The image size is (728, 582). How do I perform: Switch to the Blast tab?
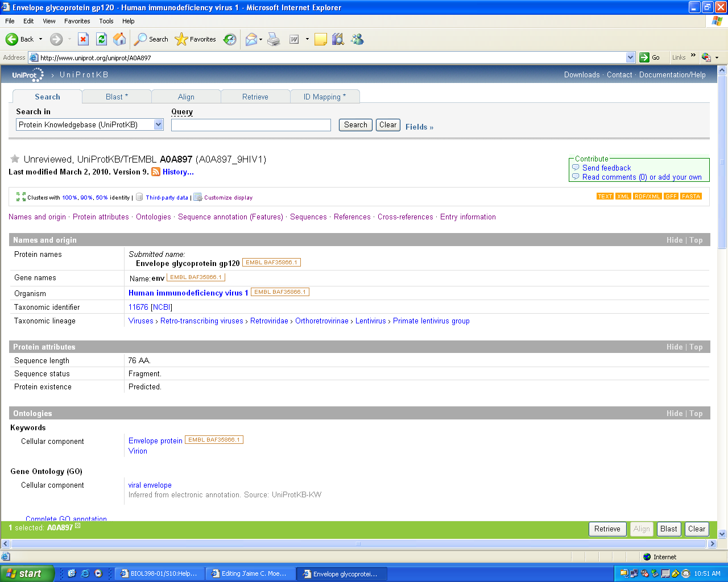(117, 97)
